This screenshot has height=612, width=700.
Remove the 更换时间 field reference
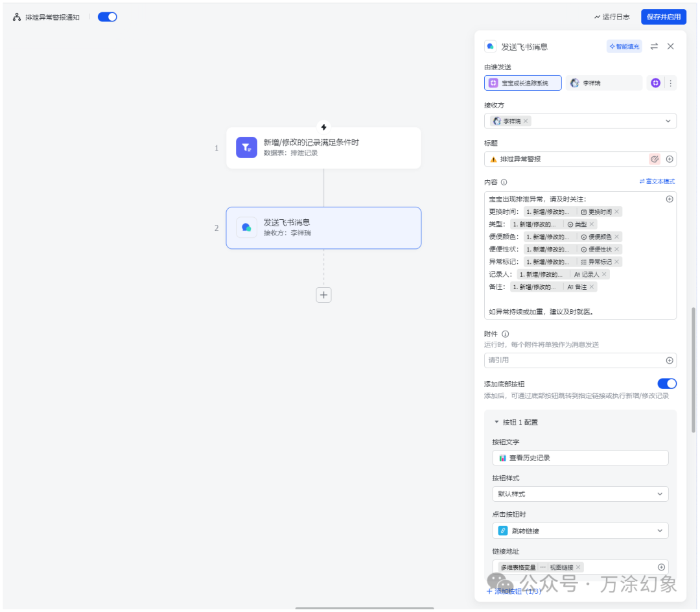click(x=616, y=211)
